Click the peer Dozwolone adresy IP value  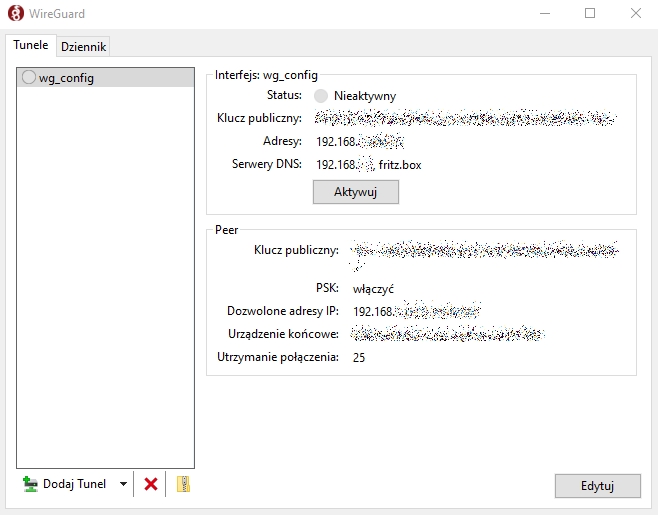pyautogui.click(x=415, y=312)
